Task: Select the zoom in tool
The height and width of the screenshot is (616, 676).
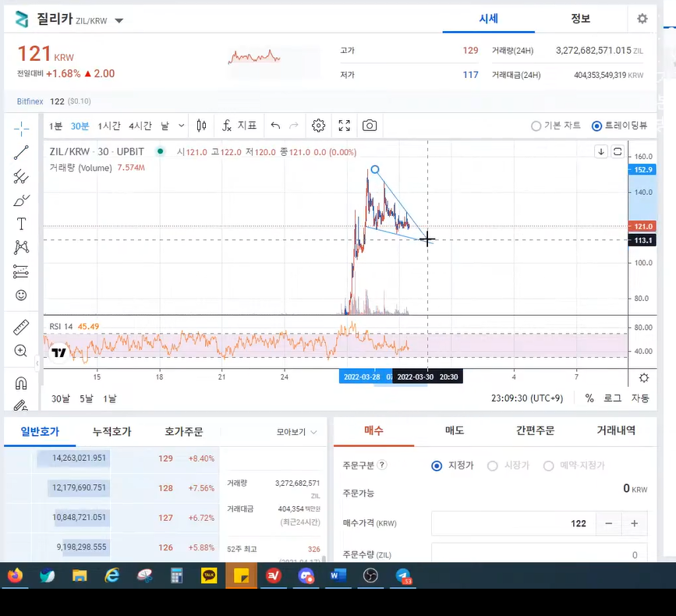Action: point(21,350)
